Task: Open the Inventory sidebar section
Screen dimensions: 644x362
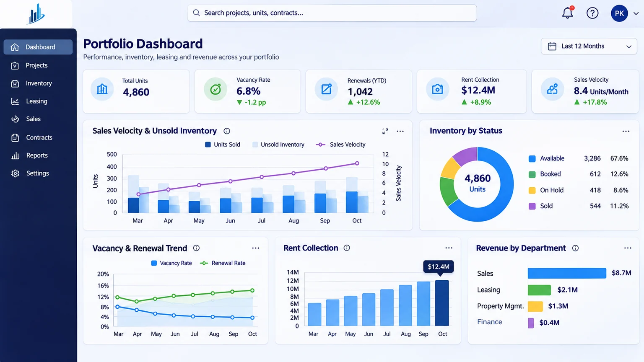Action: click(38, 83)
